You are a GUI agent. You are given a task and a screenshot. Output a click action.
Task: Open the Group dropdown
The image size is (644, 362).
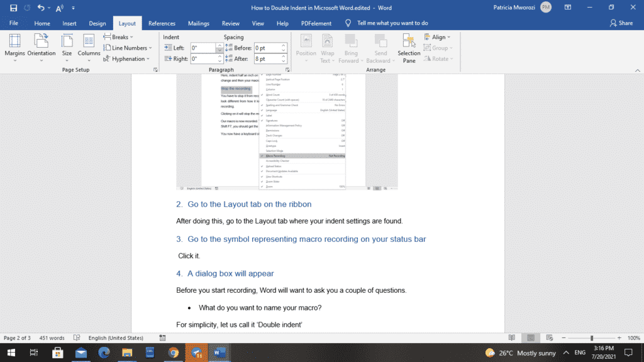pyautogui.click(x=438, y=48)
